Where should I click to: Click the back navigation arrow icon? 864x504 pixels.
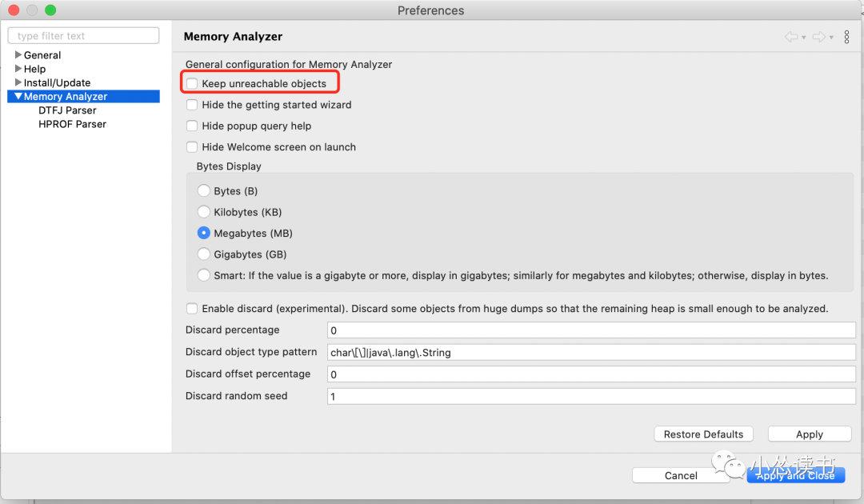click(790, 37)
